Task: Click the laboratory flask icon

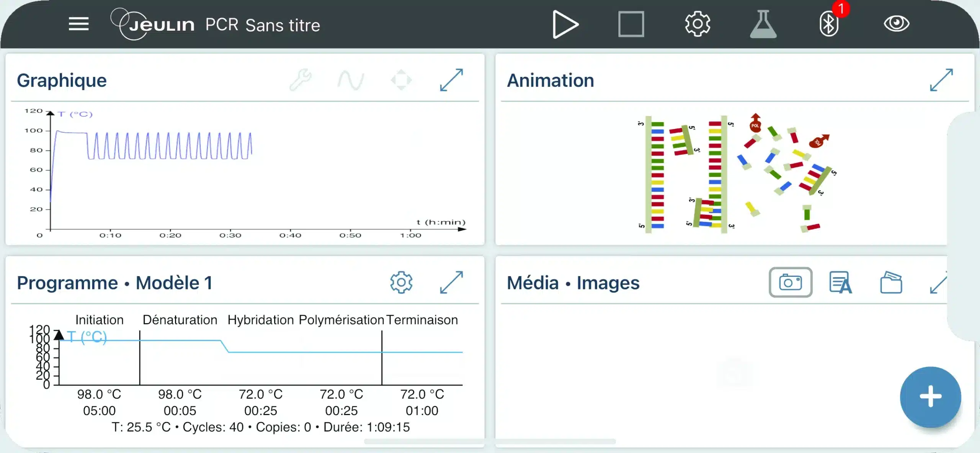Action: coord(763,25)
